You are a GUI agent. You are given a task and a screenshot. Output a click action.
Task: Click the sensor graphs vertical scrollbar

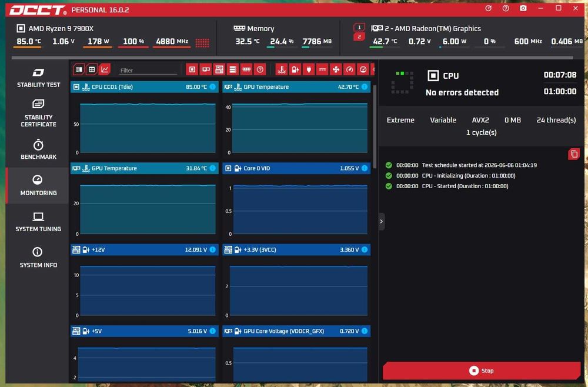click(x=374, y=128)
